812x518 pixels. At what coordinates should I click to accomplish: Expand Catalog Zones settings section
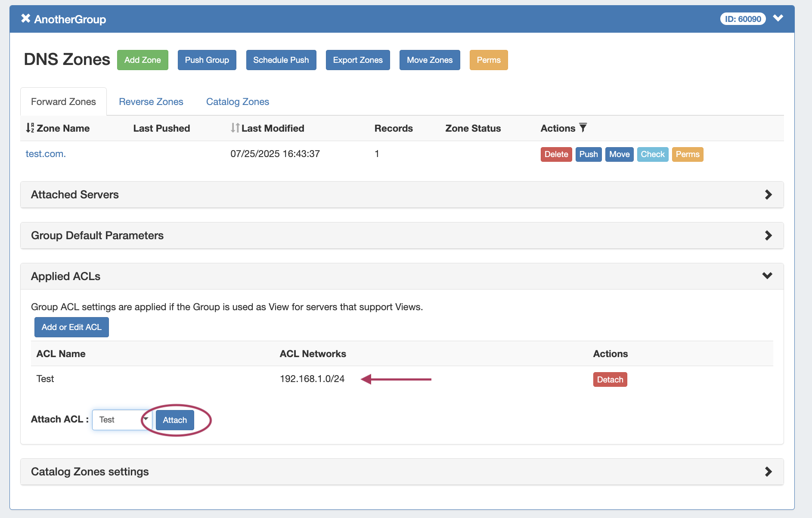pos(768,472)
